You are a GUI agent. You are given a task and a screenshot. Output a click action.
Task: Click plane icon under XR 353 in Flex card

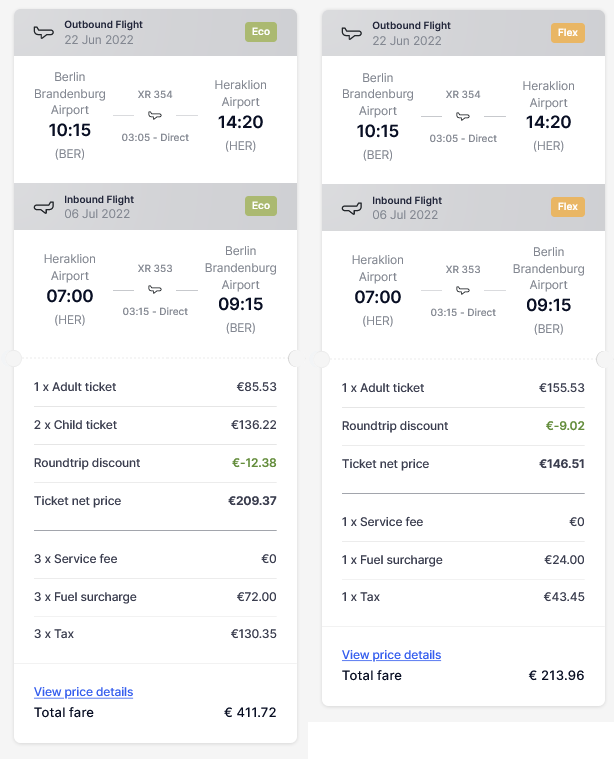(463, 290)
